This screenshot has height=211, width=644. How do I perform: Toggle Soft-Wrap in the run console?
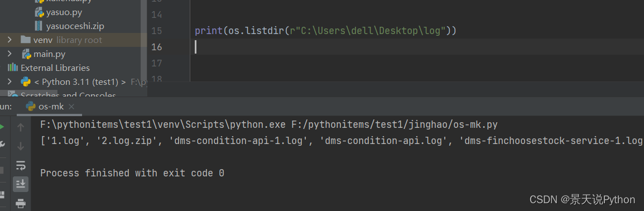pyautogui.click(x=21, y=165)
